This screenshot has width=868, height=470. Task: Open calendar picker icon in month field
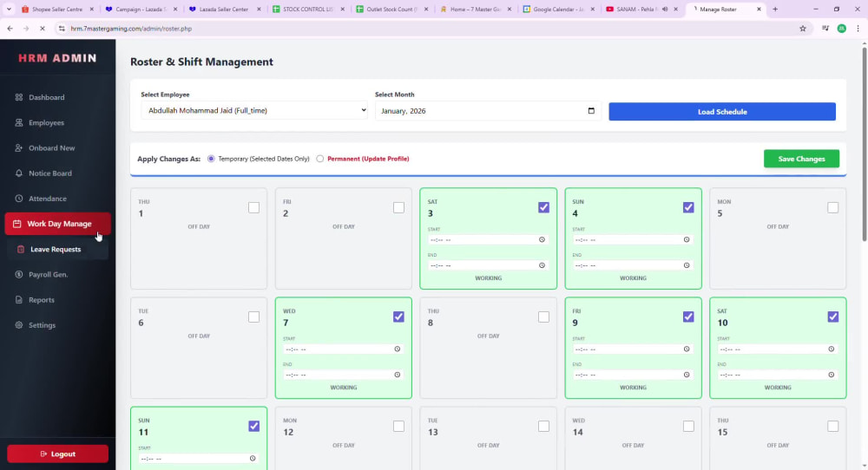pyautogui.click(x=591, y=111)
